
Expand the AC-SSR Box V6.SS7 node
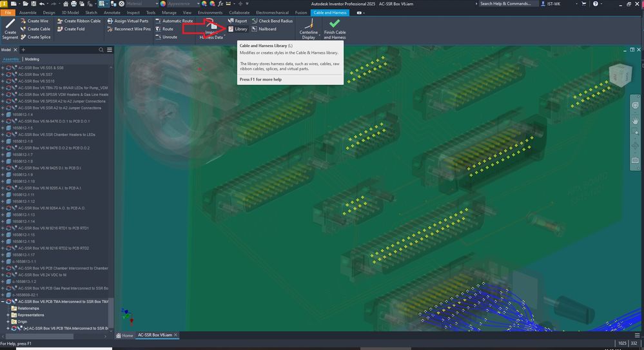[x=3, y=74]
